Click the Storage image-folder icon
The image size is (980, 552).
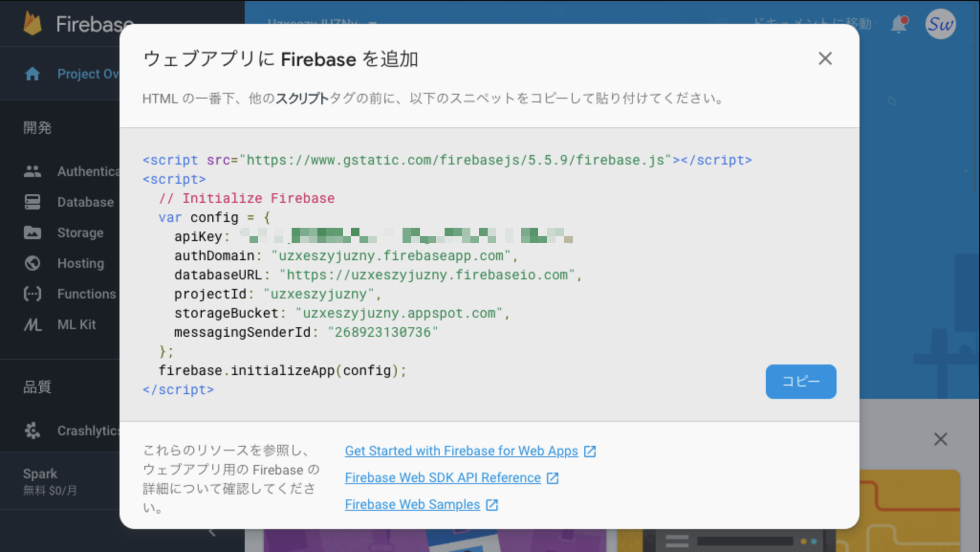click(33, 232)
